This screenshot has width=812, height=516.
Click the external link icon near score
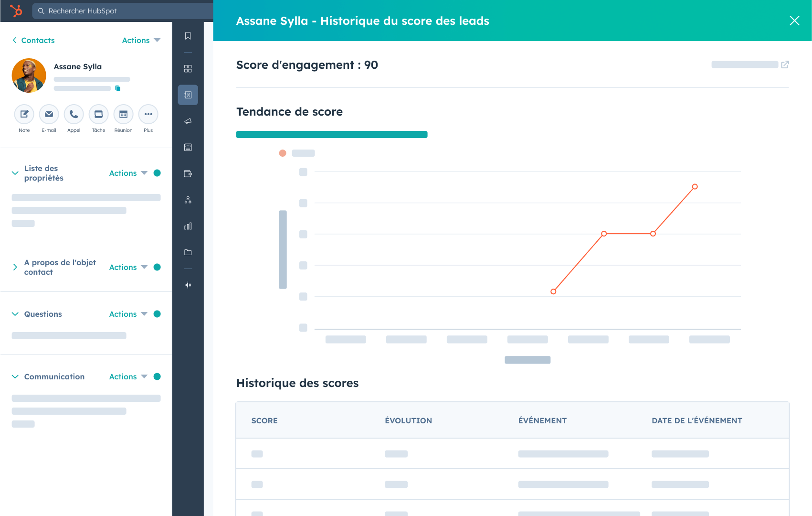pos(785,64)
